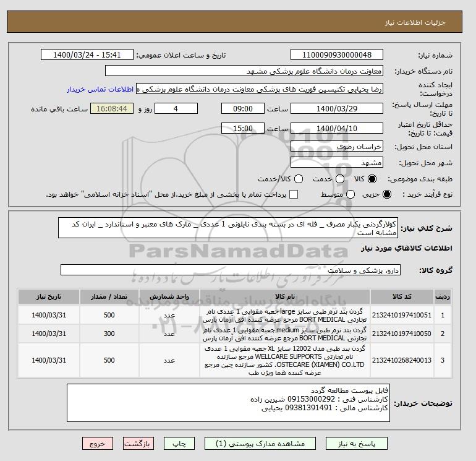This screenshot has width=476, height=461.
Task: Click quantity 500 in row 1
Action: [x=109, y=315]
